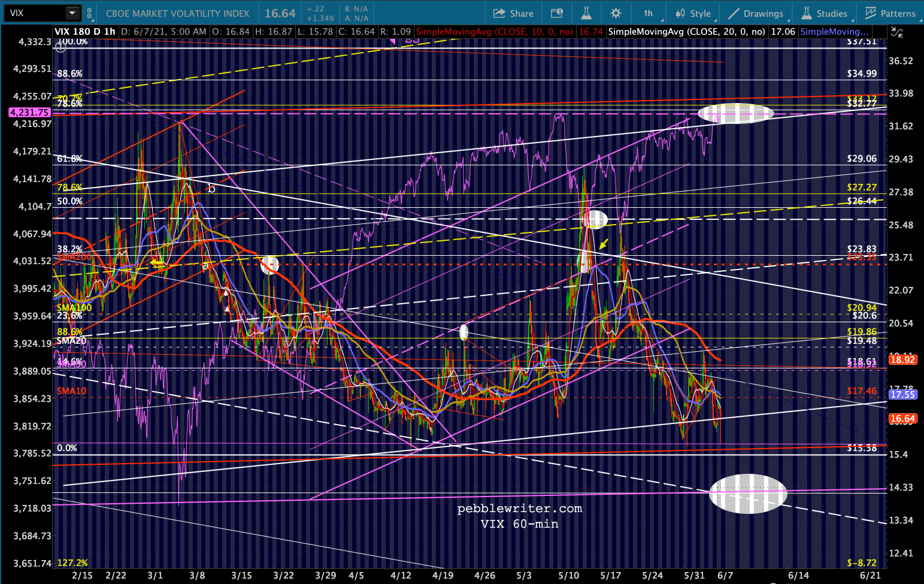Open the product info card icon

[x=557, y=13]
